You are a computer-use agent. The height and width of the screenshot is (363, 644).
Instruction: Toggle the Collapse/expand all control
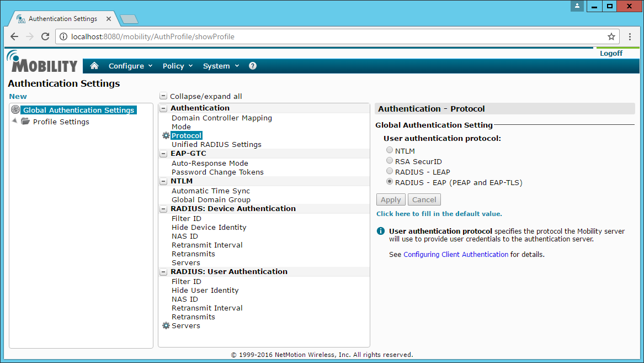point(163,96)
